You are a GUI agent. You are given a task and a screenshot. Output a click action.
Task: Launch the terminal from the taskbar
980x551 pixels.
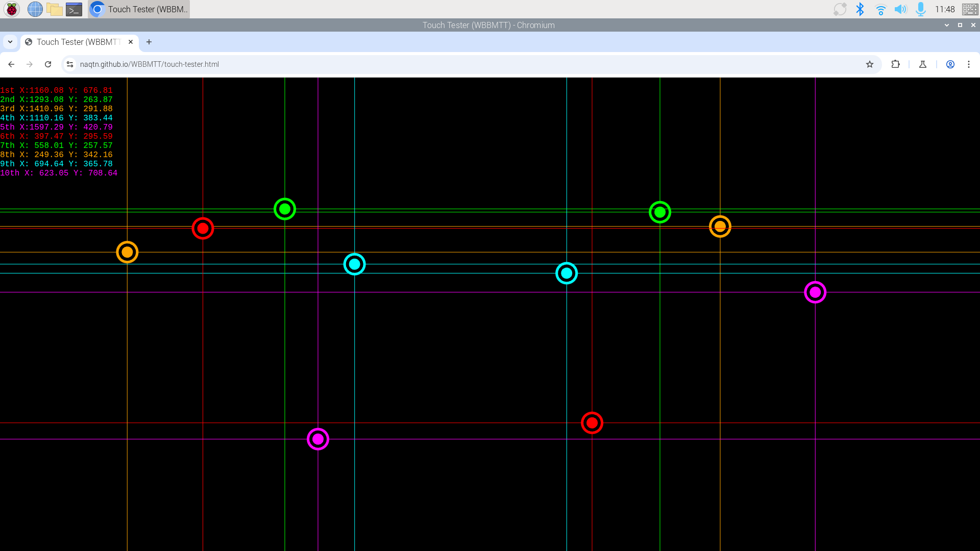tap(74, 9)
